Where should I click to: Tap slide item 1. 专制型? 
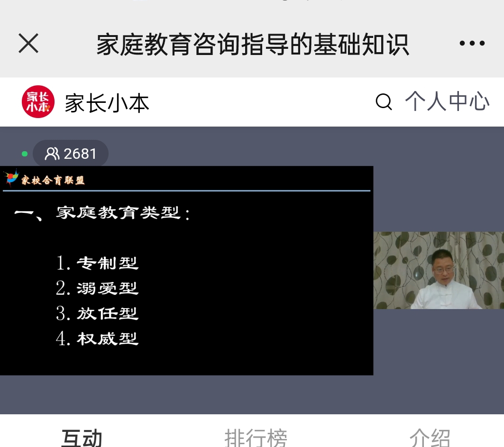point(97,263)
